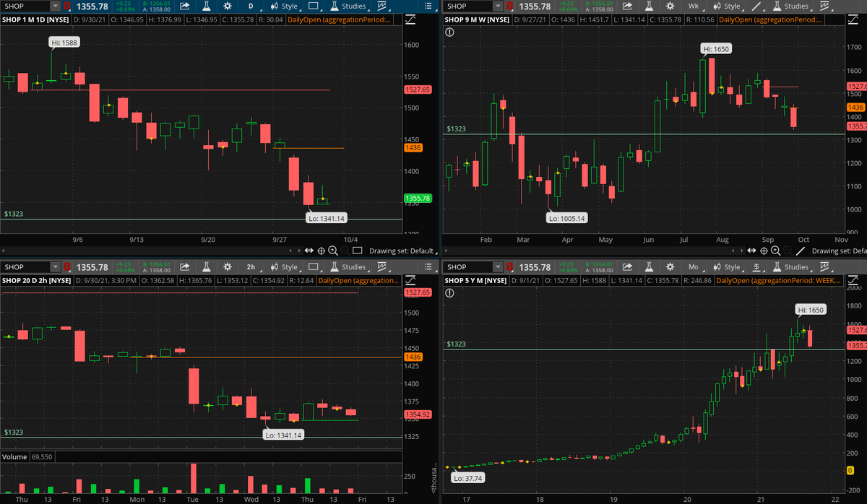Click flask icon beside share in 2h chart
This screenshot has height=504, width=867.
207,267
